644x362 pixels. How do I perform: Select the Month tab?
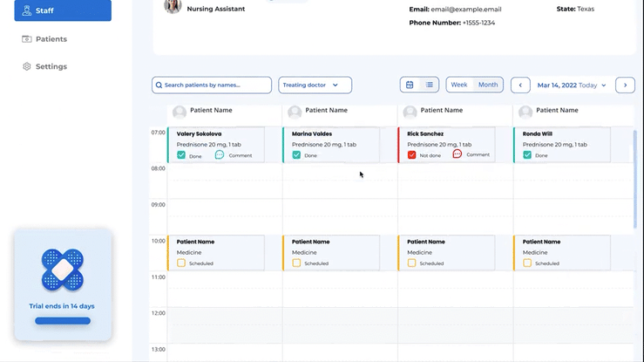(488, 85)
